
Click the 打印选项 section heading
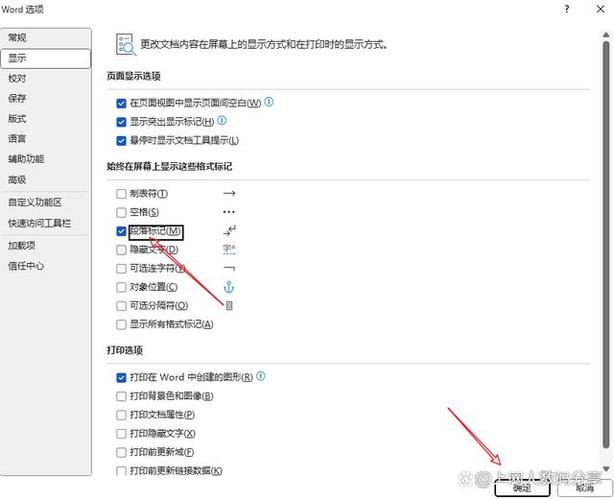(125, 350)
